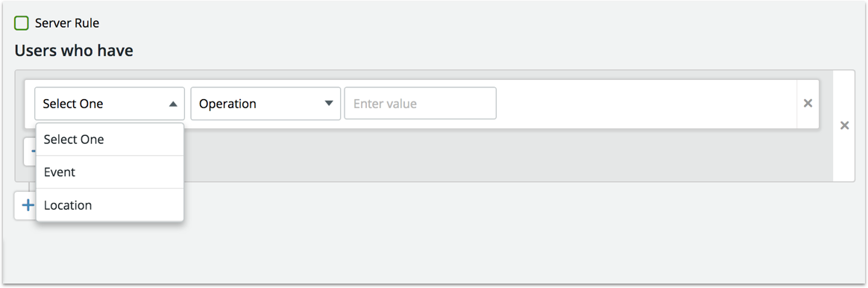Pick the Select One option in the list
868x288 pixels.
(110, 140)
